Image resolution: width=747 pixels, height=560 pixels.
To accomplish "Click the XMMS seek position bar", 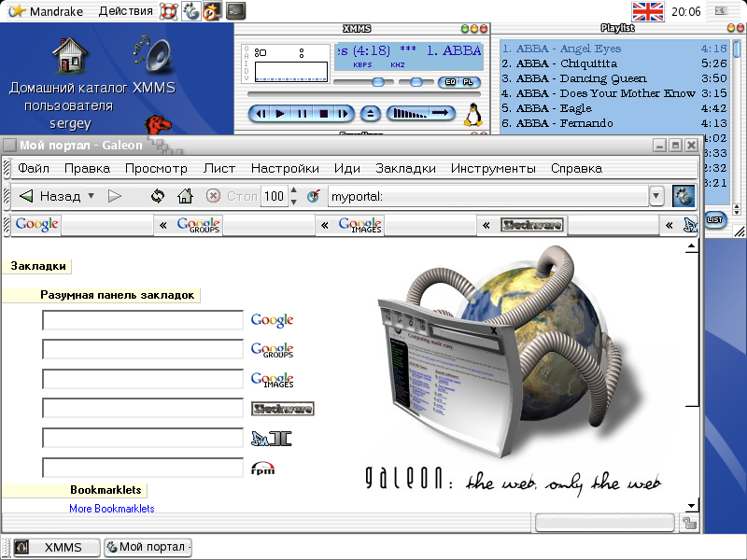I will (x=364, y=95).
